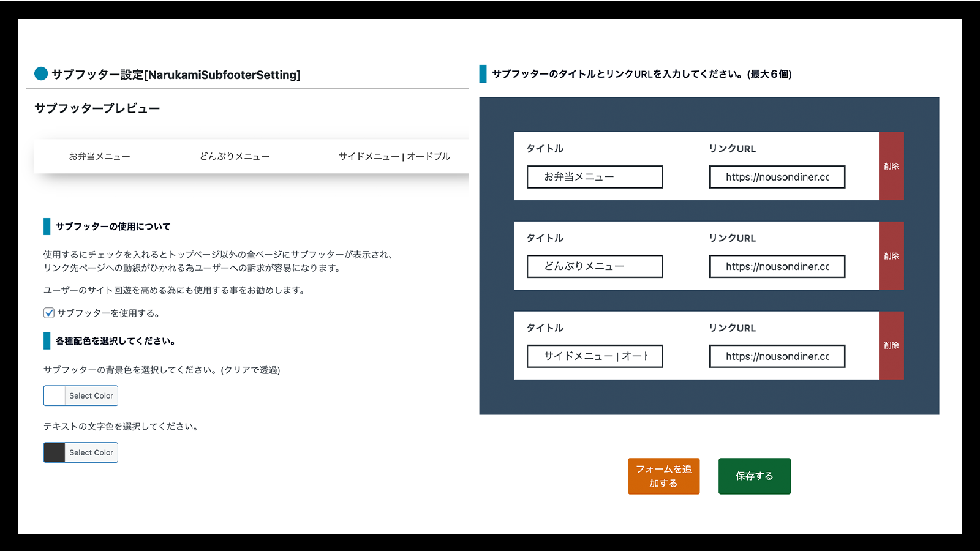Select the first リンクURL field

[x=777, y=177]
